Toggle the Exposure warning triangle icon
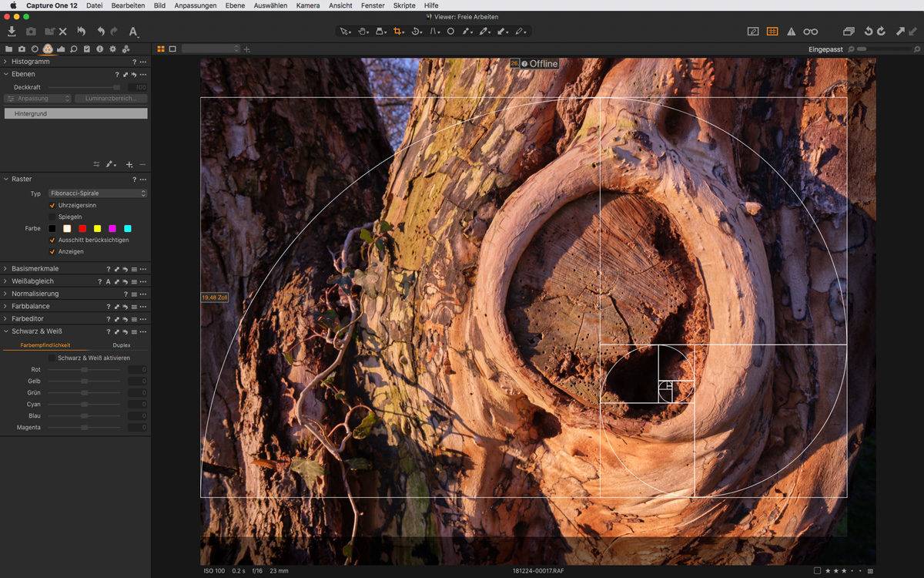Image resolution: width=924 pixels, height=578 pixels. (791, 32)
